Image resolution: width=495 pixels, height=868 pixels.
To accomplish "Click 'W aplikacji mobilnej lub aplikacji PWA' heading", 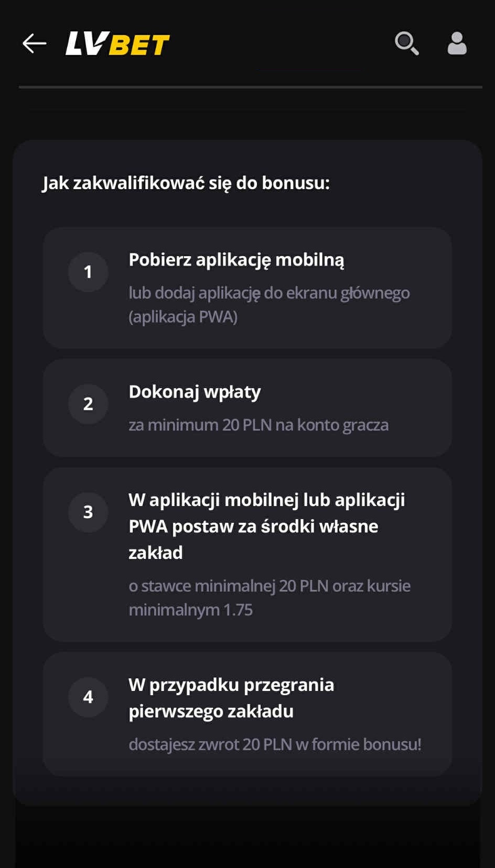I will coord(267,526).
